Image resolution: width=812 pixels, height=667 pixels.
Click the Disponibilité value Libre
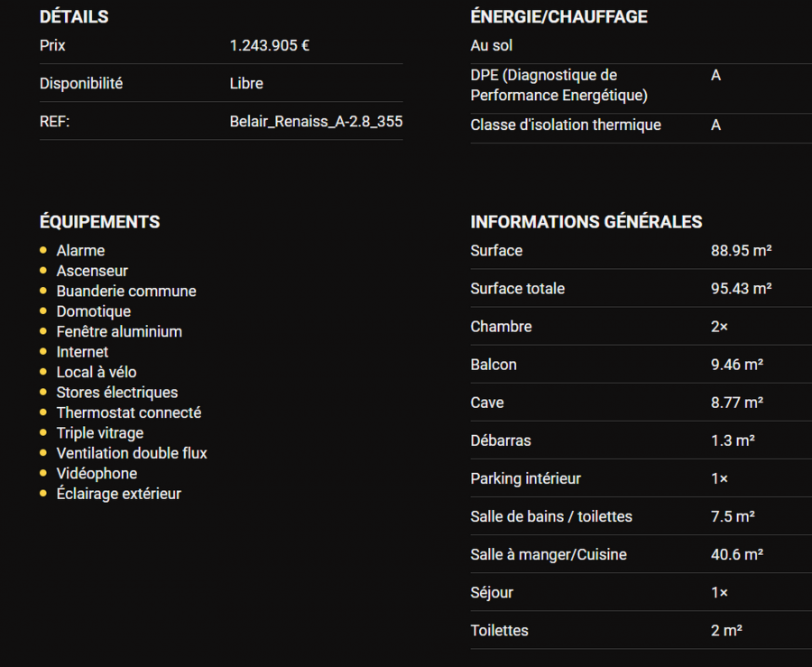tap(246, 83)
